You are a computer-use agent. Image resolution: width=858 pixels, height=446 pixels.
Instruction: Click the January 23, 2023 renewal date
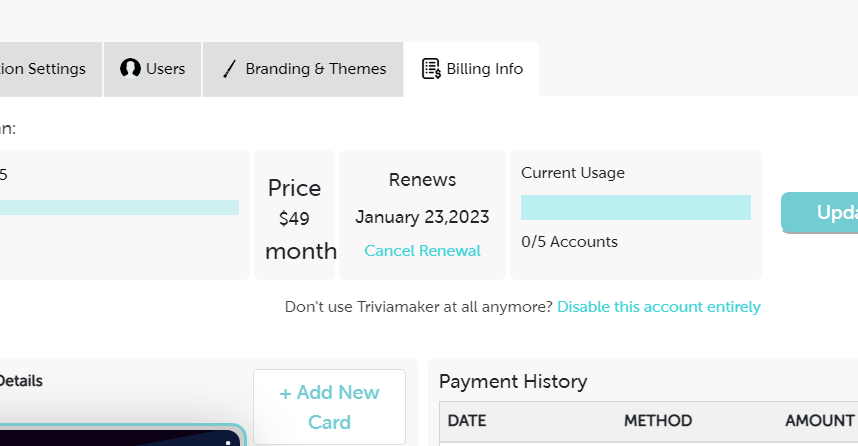pyautogui.click(x=422, y=217)
